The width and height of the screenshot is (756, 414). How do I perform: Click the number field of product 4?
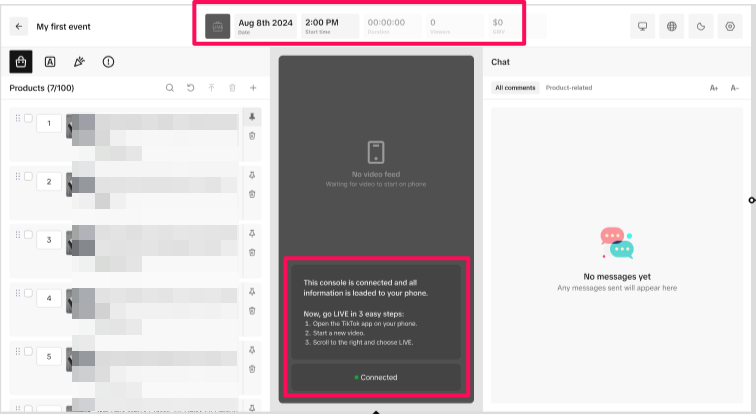pos(49,298)
